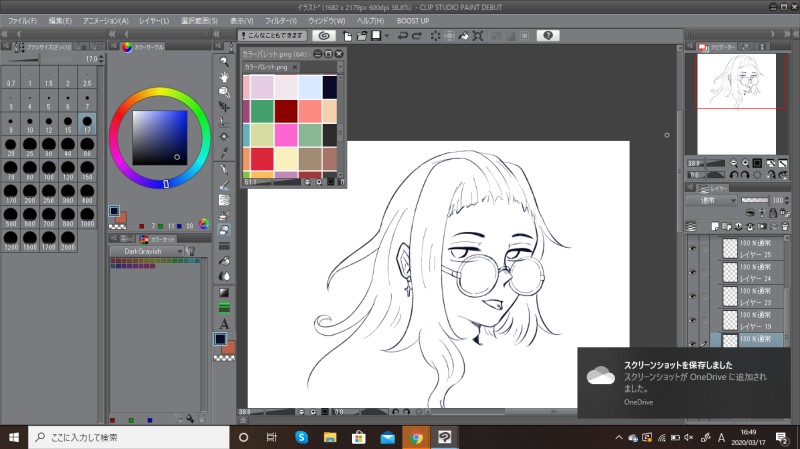Click the こんなこともできます button
This screenshot has width=800, height=449.
pyautogui.click(x=271, y=35)
